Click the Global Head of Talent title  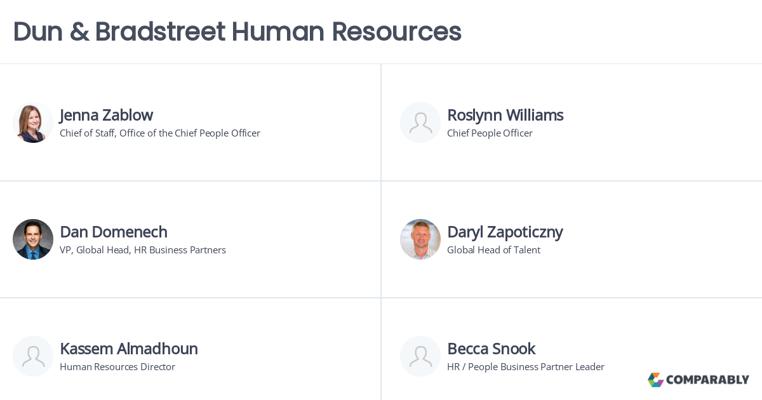click(493, 251)
